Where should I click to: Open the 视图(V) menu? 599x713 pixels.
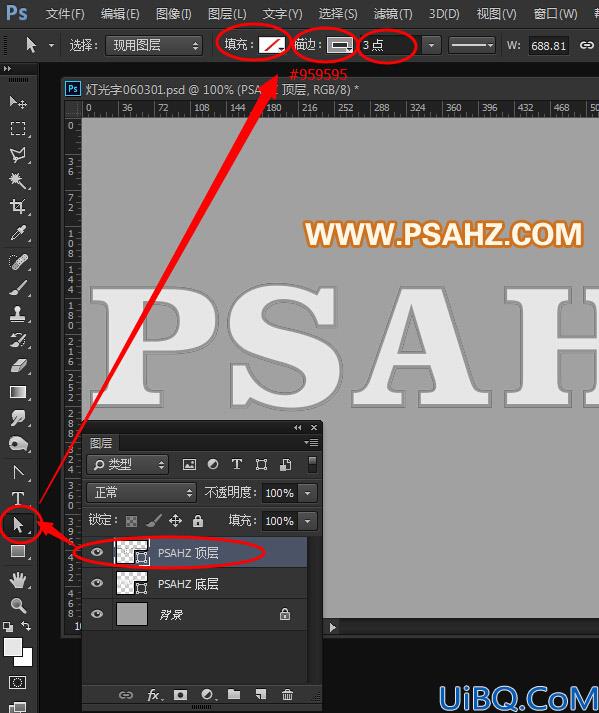496,14
